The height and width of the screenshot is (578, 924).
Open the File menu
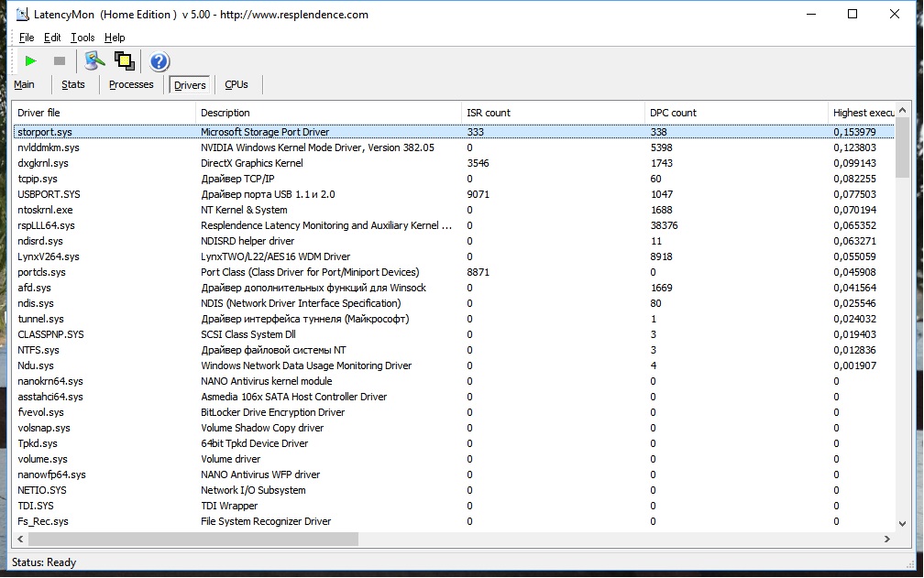(27, 38)
